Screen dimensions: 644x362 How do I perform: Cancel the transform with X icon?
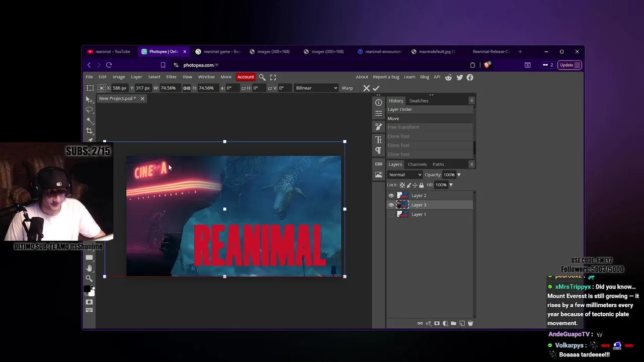pos(366,88)
